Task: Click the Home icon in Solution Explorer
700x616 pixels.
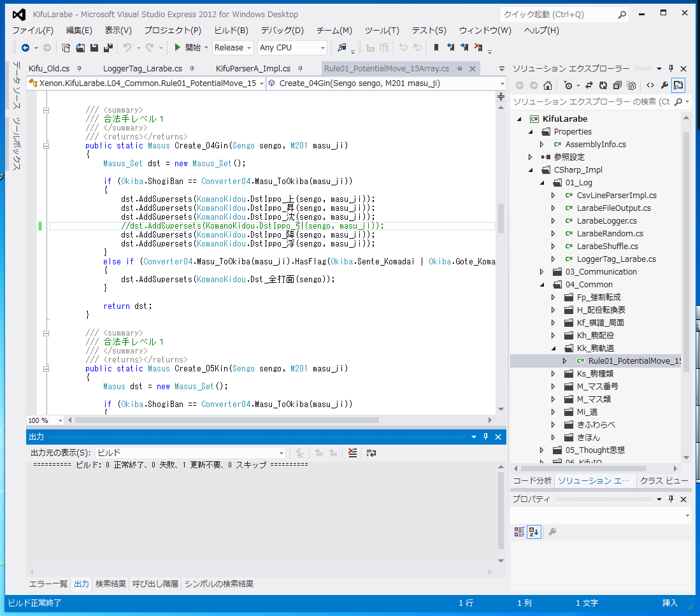Action: [548, 85]
